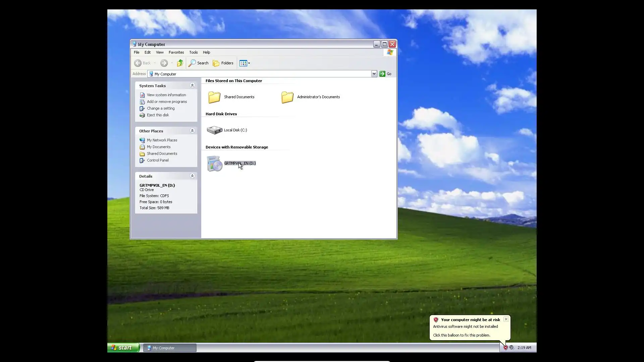The height and width of the screenshot is (362, 644).
Task: Open the Control Panel link
Action: (158, 160)
